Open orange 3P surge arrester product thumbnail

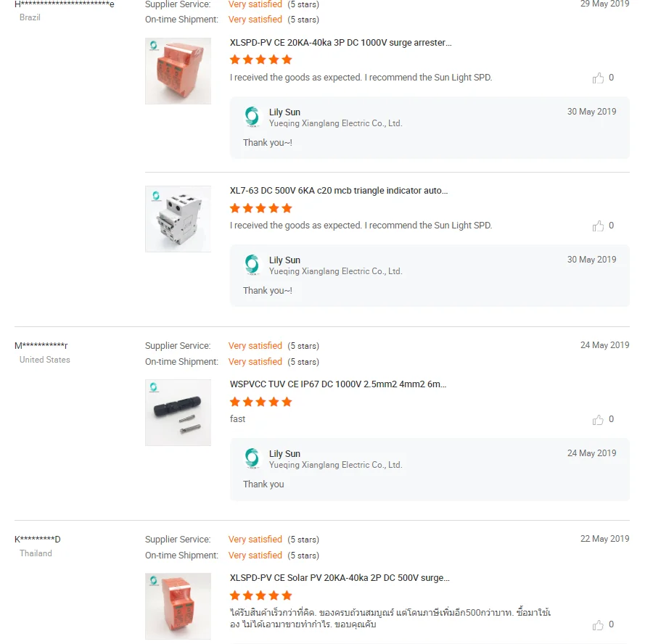click(178, 71)
